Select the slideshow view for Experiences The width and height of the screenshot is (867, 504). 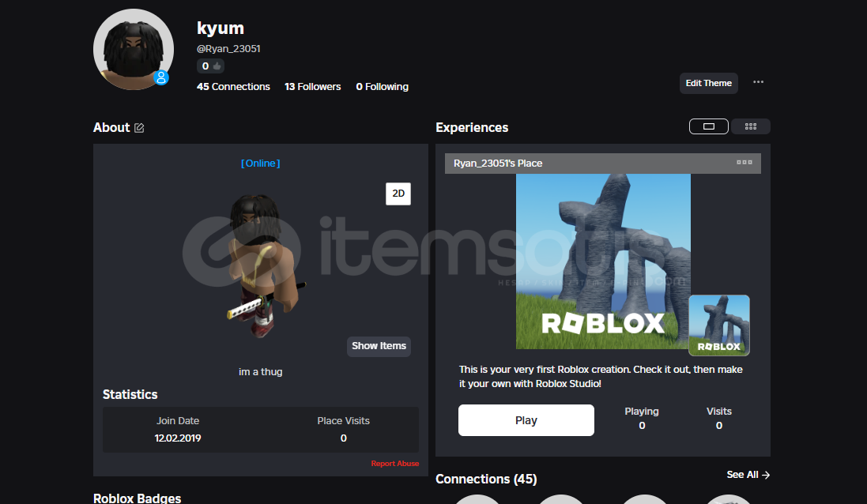coord(708,126)
